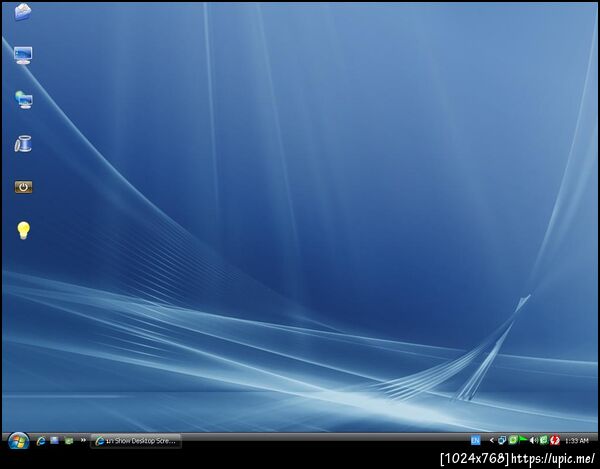
Task: Select the folder icon at top of desktop
Action: click(23, 11)
